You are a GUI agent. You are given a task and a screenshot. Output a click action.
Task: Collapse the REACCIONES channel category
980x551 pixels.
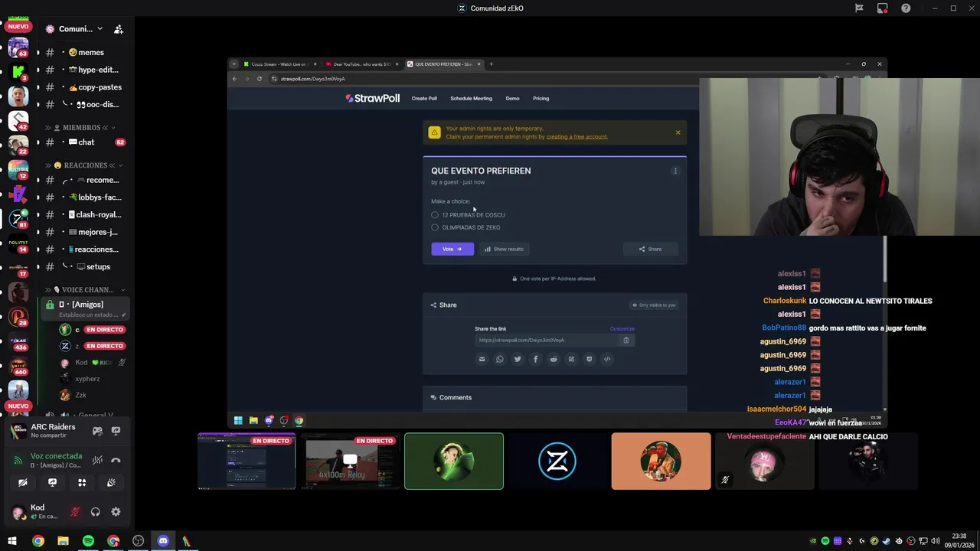(x=84, y=165)
